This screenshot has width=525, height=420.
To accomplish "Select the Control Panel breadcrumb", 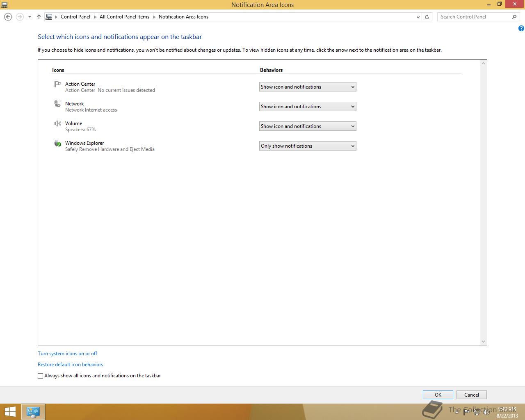I will pyautogui.click(x=75, y=17).
